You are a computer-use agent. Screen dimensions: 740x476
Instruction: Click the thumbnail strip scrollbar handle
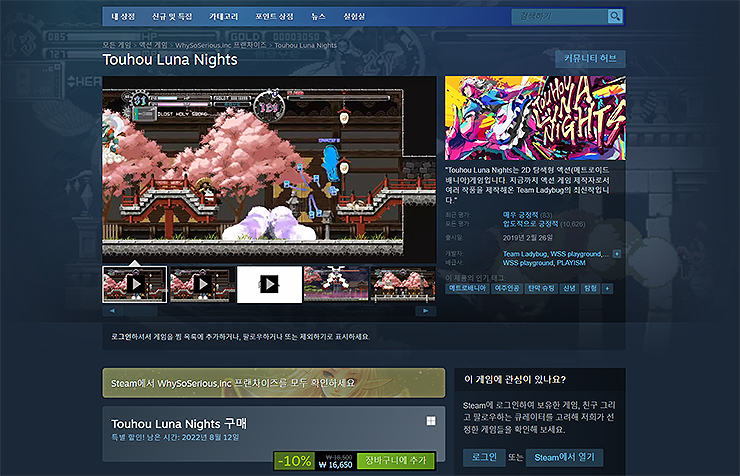[x=140, y=311]
